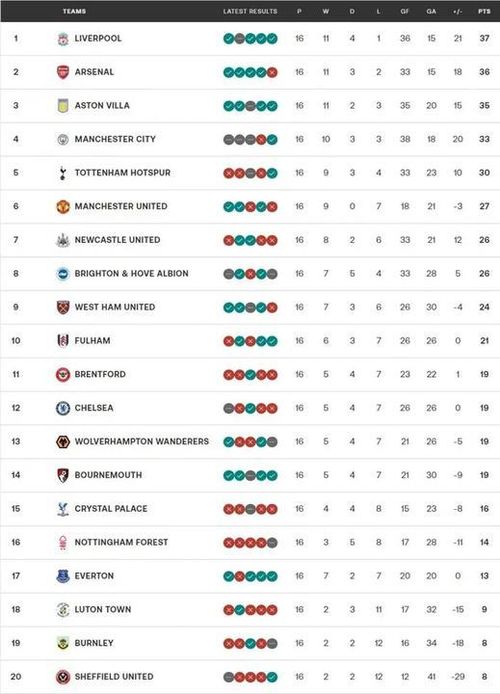The image size is (500, 694).
Task: Click Arsenal's latest red loss indicator
Action: 272,72
